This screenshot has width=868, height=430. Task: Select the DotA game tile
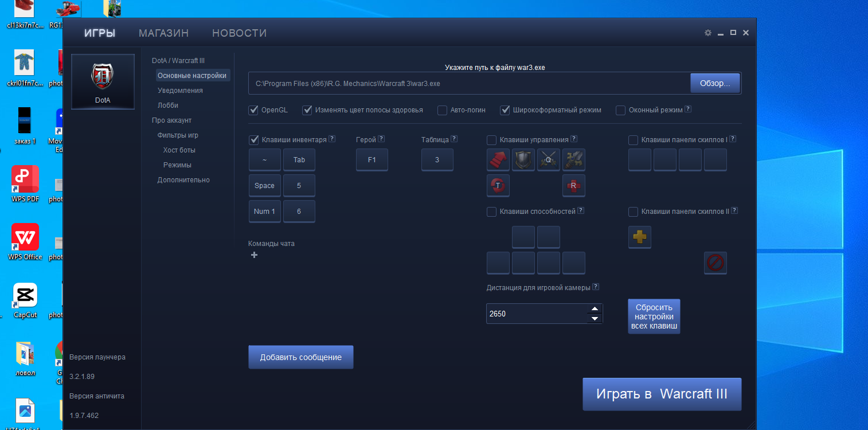tap(103, 81)
